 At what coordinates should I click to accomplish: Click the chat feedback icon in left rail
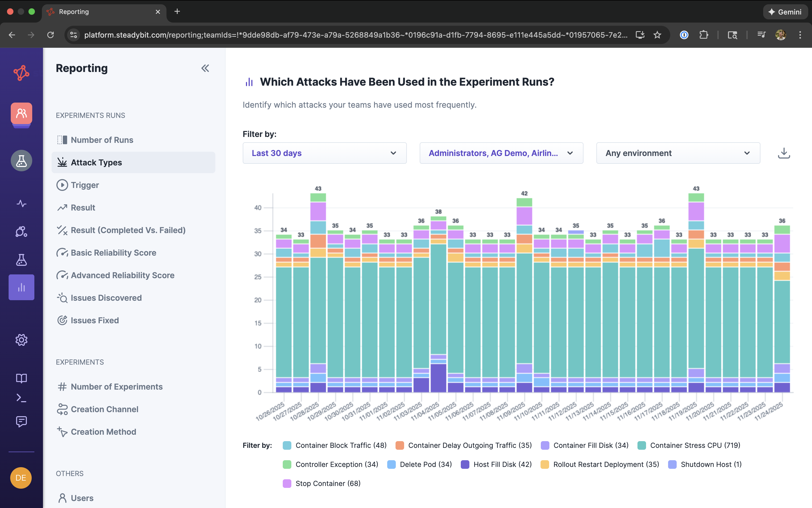pyautogui.click(x=21, y=421)
